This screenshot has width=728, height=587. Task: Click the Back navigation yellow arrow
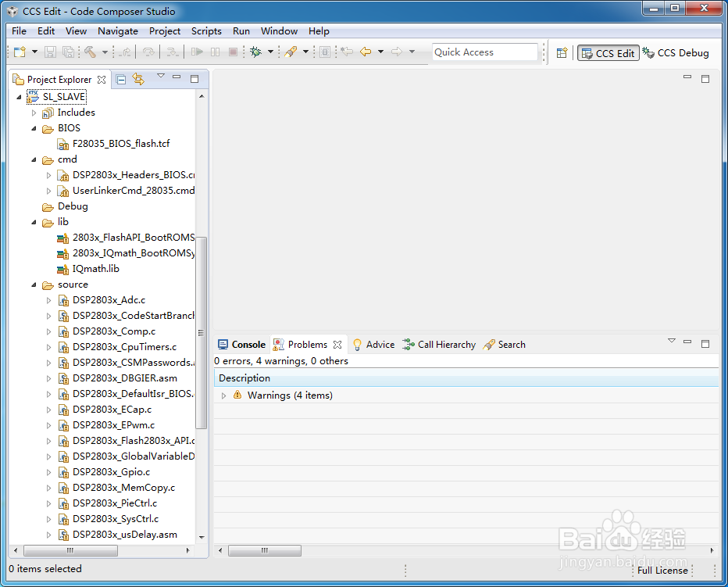click(x=366, y=52)
